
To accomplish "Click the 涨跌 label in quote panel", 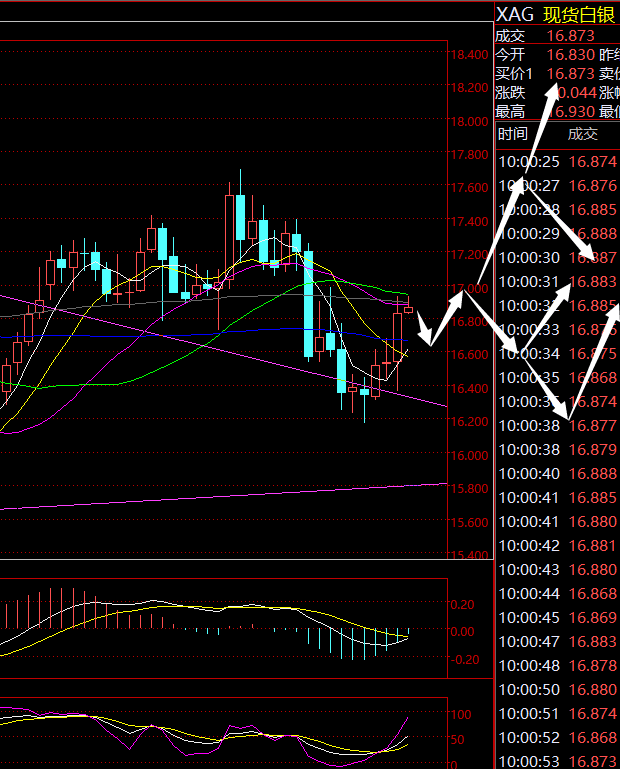I will (510, 93).
